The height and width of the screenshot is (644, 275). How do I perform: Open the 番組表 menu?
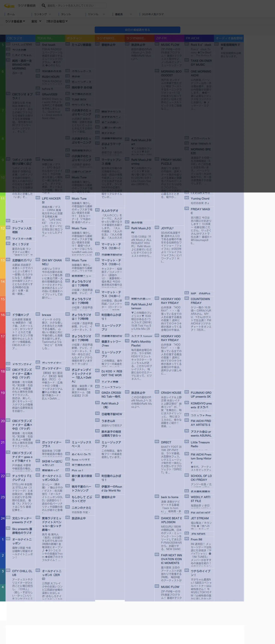point(119,14)
